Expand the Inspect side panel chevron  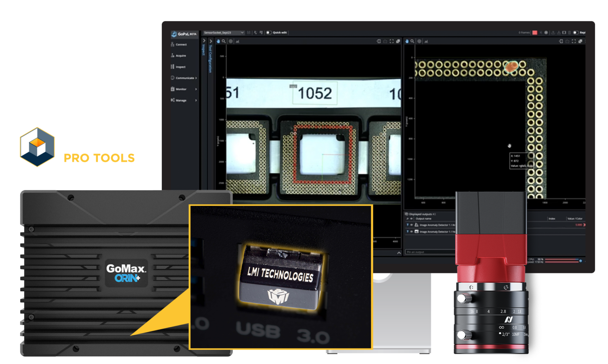coord(204,41)
